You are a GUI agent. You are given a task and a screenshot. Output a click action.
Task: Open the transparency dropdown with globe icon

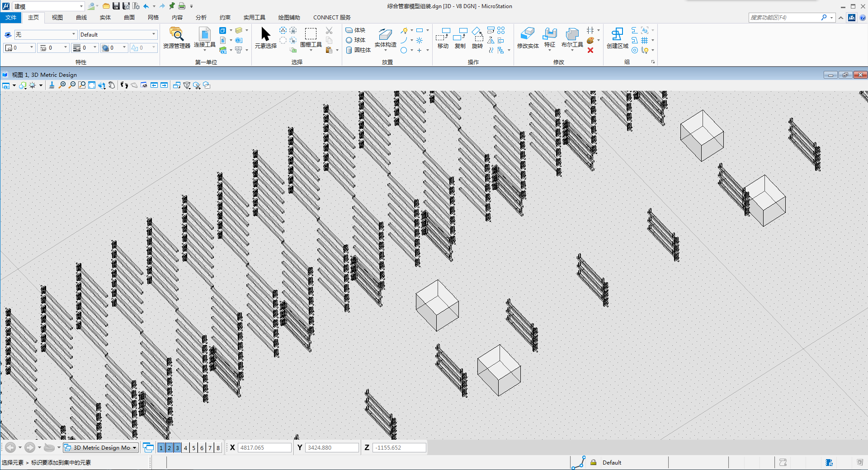pyautogui.click(x=114, y=47)
